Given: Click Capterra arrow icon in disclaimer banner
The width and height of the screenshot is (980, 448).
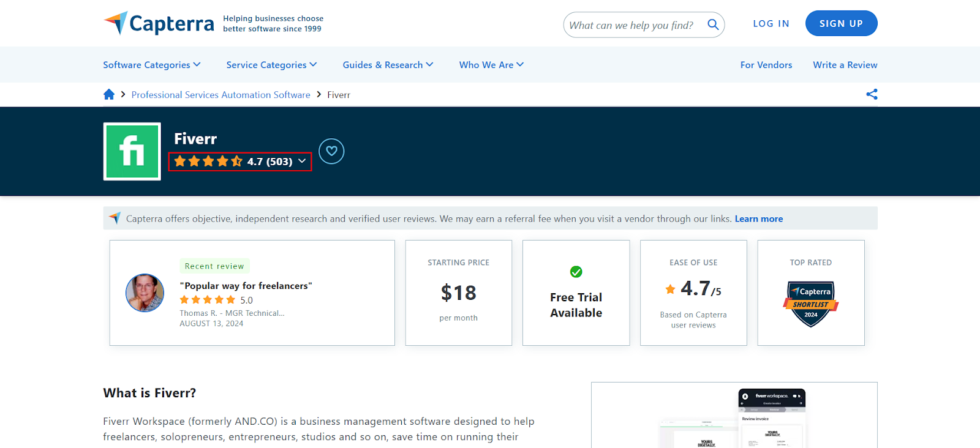Looking at the screenshot, I should click(x=115, y=218).
